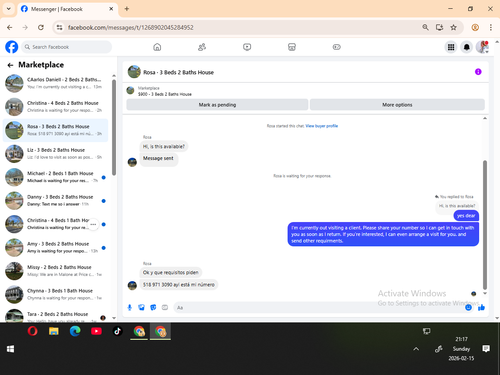Open the Christina 4 Beds 1 Bath chat
The height and width of the screenshot is (375, 500).
tap(55, 224)
